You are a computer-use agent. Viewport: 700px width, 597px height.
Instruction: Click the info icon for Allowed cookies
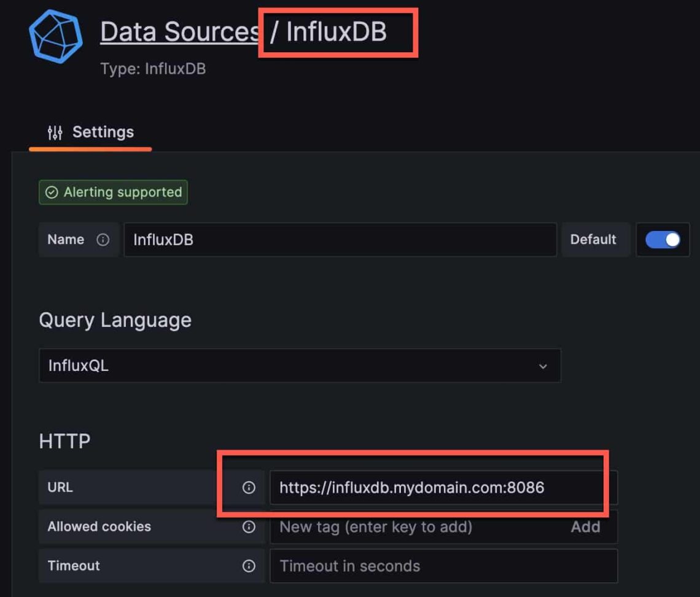coord(249,526)
